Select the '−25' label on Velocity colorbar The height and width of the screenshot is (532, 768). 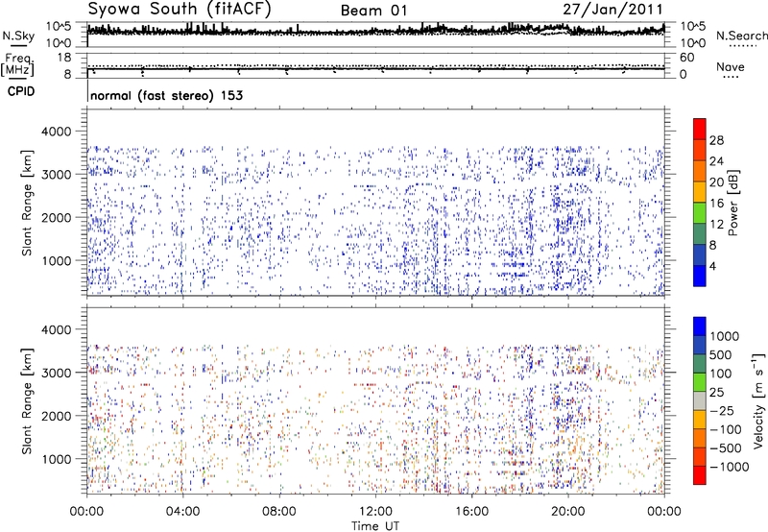click(722, 410)
